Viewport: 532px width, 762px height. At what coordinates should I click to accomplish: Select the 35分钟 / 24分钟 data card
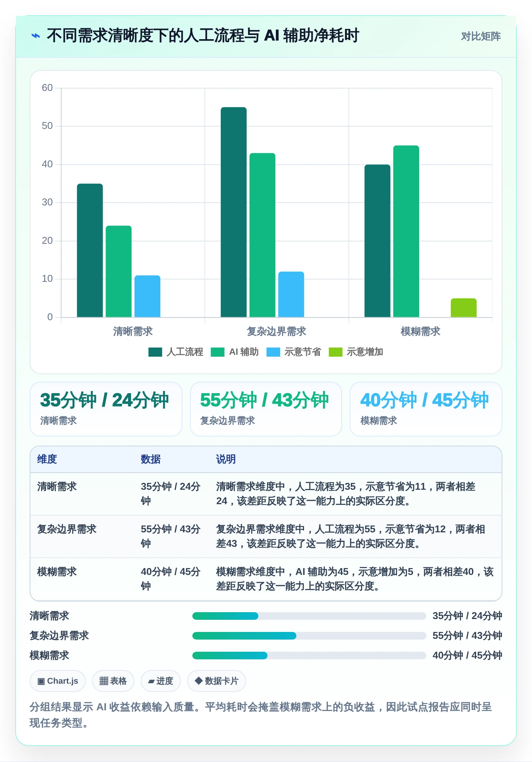point(106,409)
